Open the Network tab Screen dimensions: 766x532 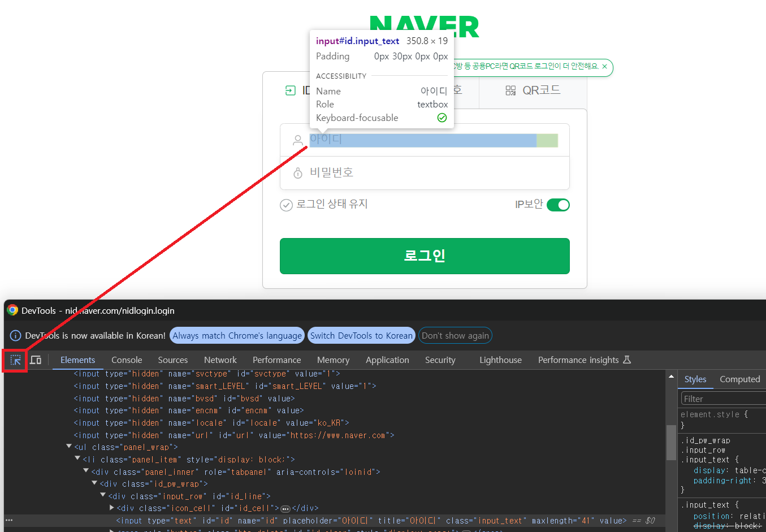click(220, 360)
